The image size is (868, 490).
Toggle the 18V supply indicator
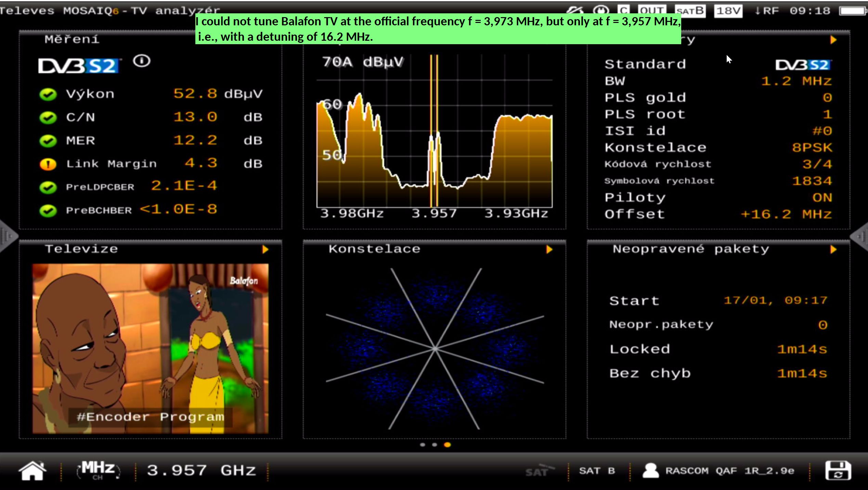728,11
